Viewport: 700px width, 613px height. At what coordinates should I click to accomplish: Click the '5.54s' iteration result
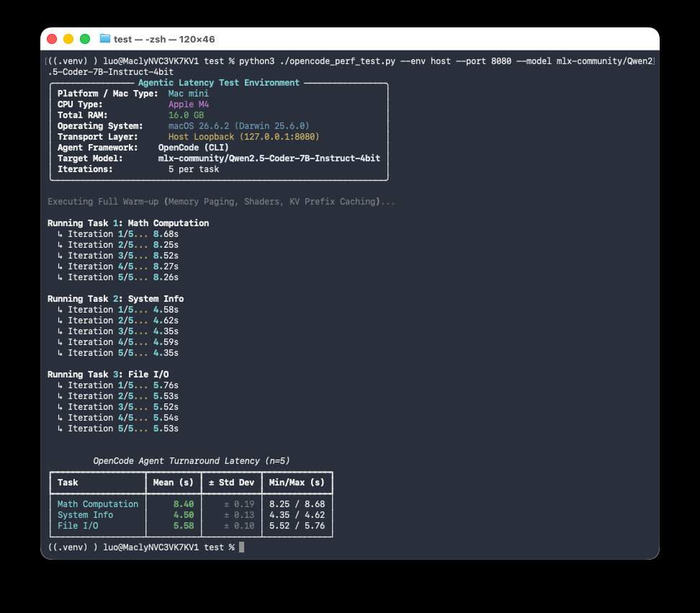tap(166, 418)
